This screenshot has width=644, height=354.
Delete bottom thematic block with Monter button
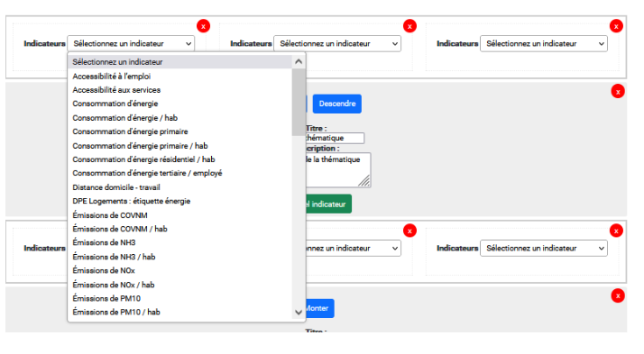tap(618, 295)
